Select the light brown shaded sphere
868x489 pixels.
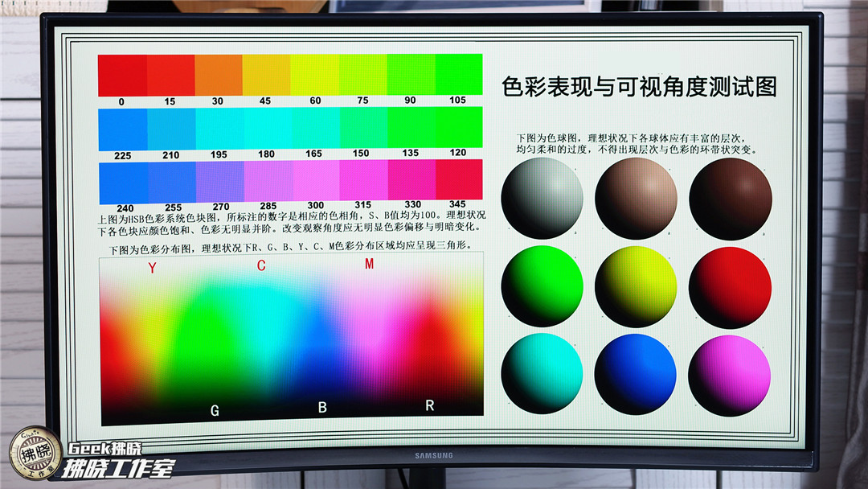636,199
